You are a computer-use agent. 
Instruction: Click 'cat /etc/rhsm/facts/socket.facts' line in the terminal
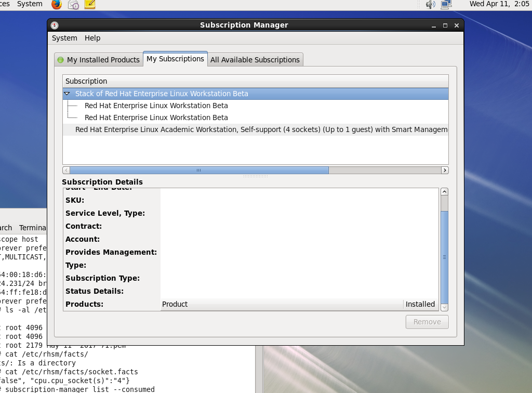(72, 372)
